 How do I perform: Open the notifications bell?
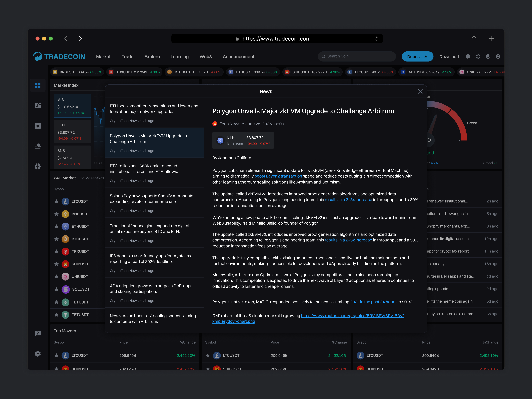(468, 57)
